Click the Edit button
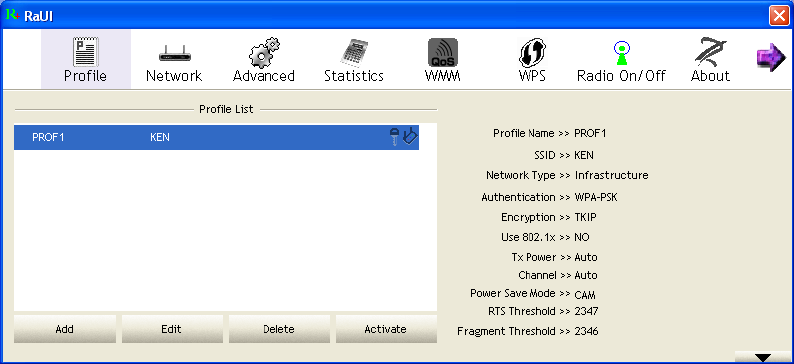Screen dimensions: 794x364 click(172, 329)
